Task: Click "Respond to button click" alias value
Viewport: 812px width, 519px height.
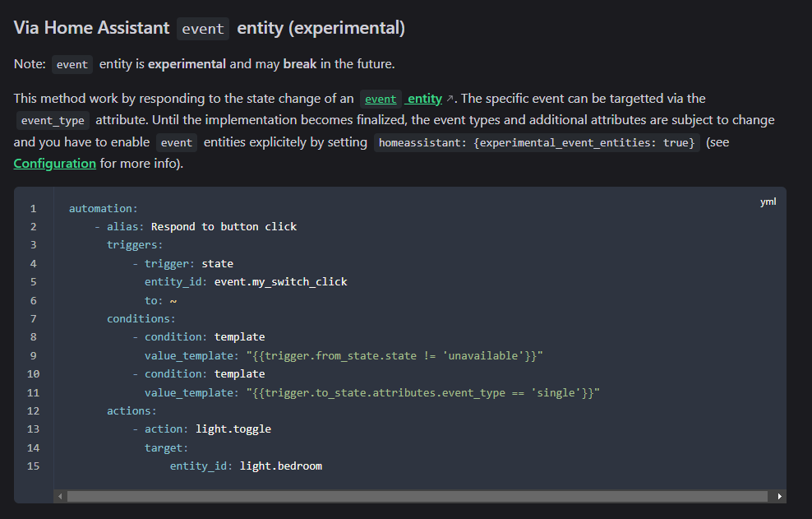Action: (224, 226)
